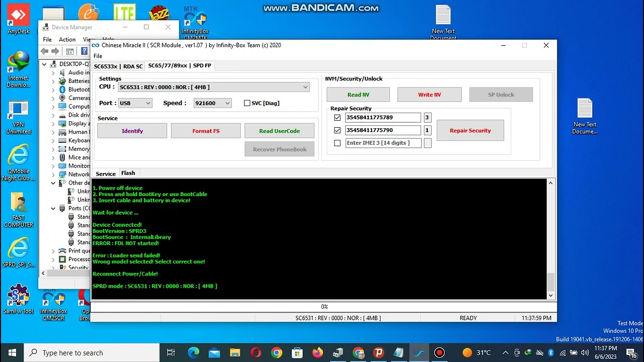Open the SamFw Tool desktop icon
Viewport: 644px width, 362px height.
pyautogui.click(x=19, y=299)
